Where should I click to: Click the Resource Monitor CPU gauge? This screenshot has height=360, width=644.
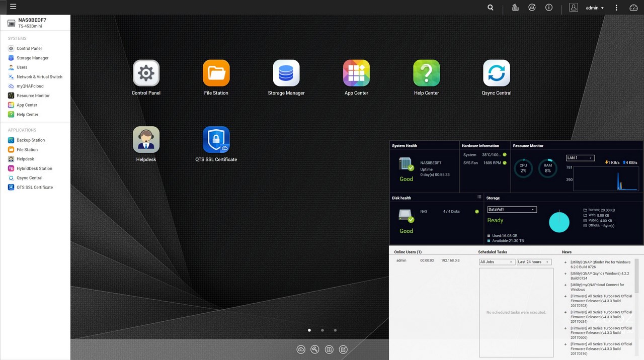click(x=523, y=168)
